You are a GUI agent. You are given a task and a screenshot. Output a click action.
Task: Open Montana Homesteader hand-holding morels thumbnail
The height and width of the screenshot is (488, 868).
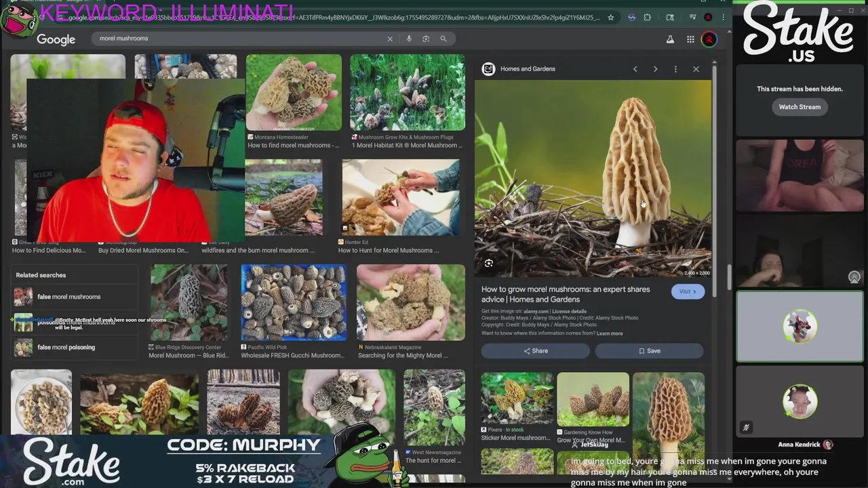point(294,93)
